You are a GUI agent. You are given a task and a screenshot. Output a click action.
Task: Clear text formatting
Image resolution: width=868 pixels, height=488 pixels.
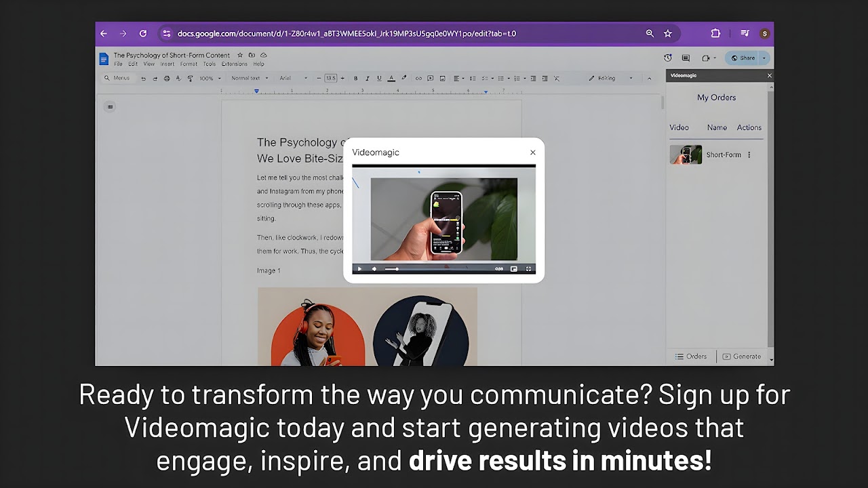557,79
